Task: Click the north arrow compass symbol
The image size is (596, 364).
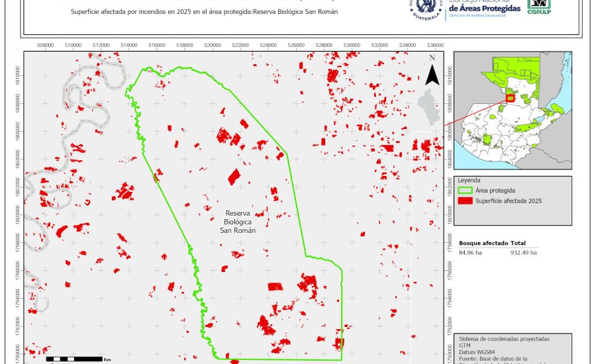Action: click(432, 71)
